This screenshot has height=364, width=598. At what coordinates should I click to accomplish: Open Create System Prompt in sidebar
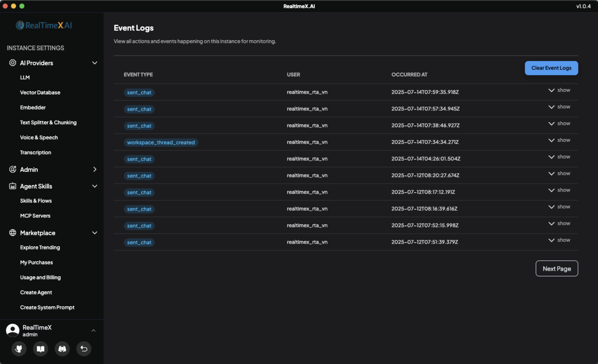coord(47,307)
